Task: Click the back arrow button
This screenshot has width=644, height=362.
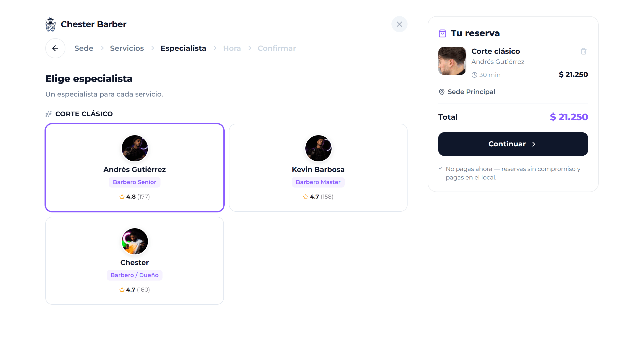Action: 55,48
